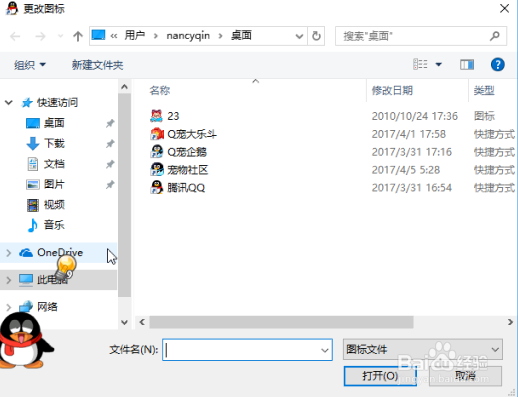Sort by 名称 column header
This screenshot has width=518, height=397.
point(160,90)
